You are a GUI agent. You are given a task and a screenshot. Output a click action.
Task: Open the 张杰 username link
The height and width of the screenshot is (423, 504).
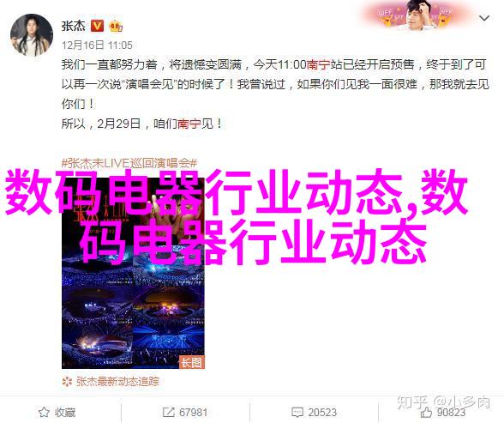click(74, 26)
